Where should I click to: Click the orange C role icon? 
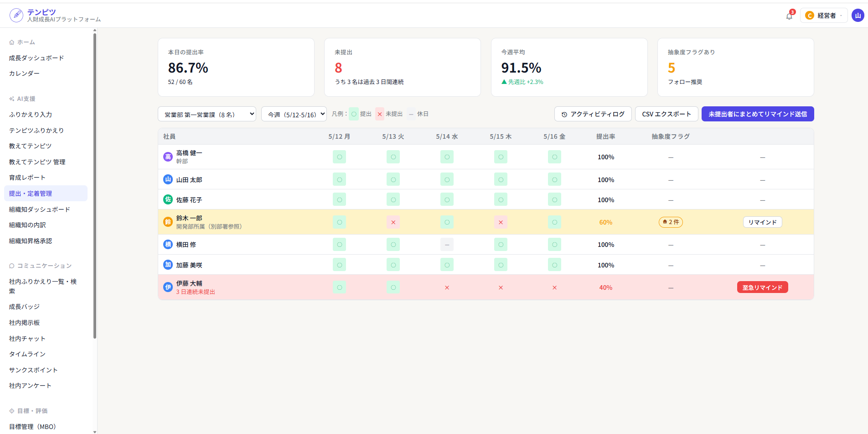[x=810, y=16]
